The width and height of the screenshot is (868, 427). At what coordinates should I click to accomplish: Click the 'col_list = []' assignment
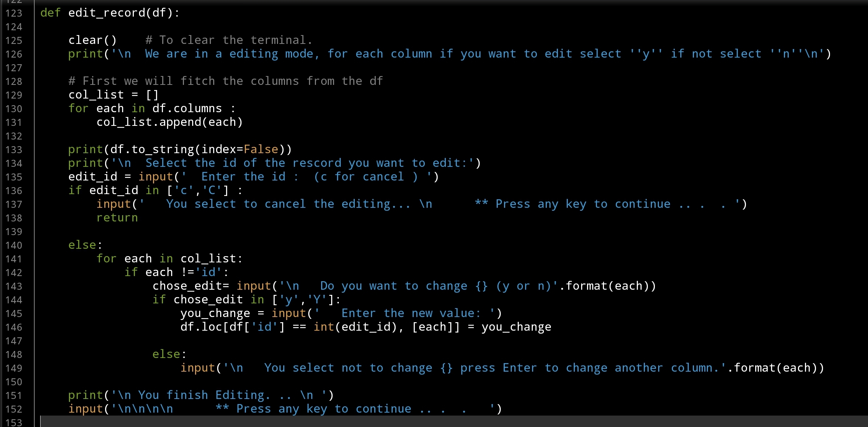coord(113,95)
